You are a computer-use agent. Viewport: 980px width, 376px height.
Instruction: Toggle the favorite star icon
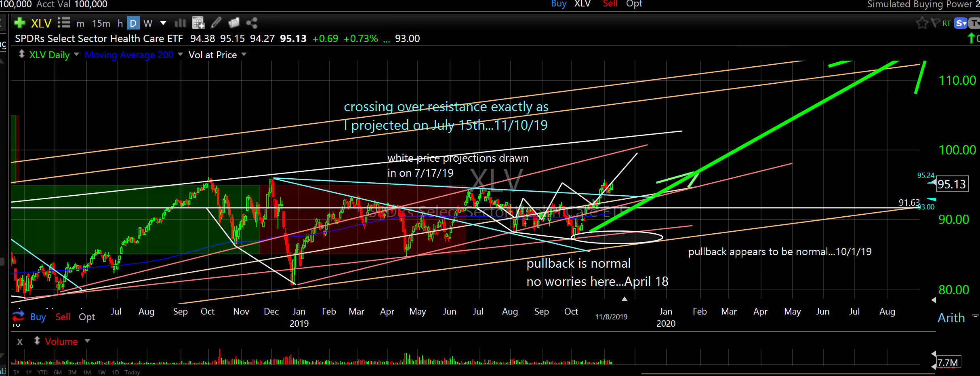(x=922, y=23)
